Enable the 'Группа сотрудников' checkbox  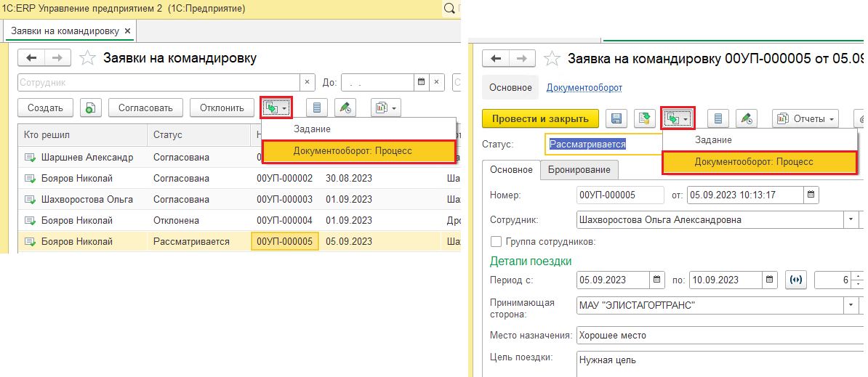point(497,242)
